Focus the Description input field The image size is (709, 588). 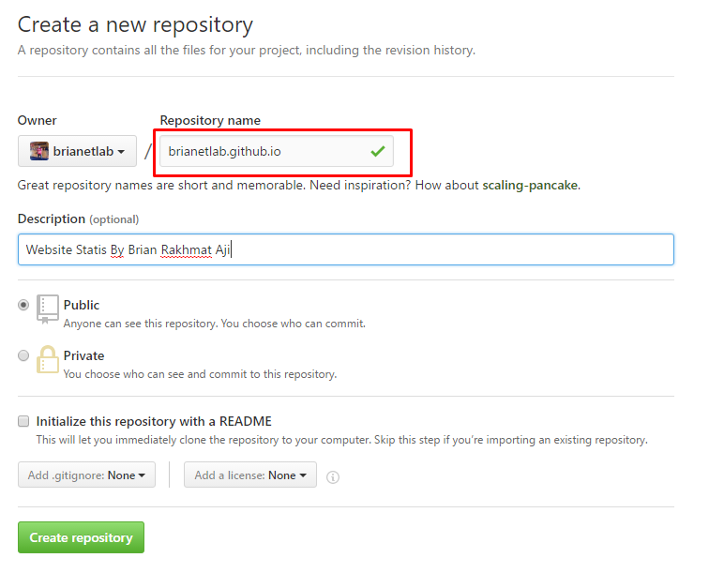(x=346, y=249)
